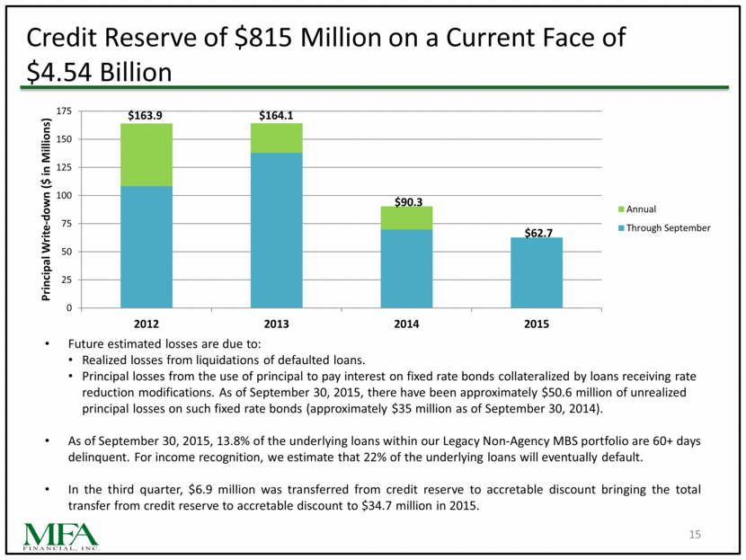This screenshot has width=746, height=560.
Task: Select the 2012 blue Through September bar
Action: [x=147, y=247]
